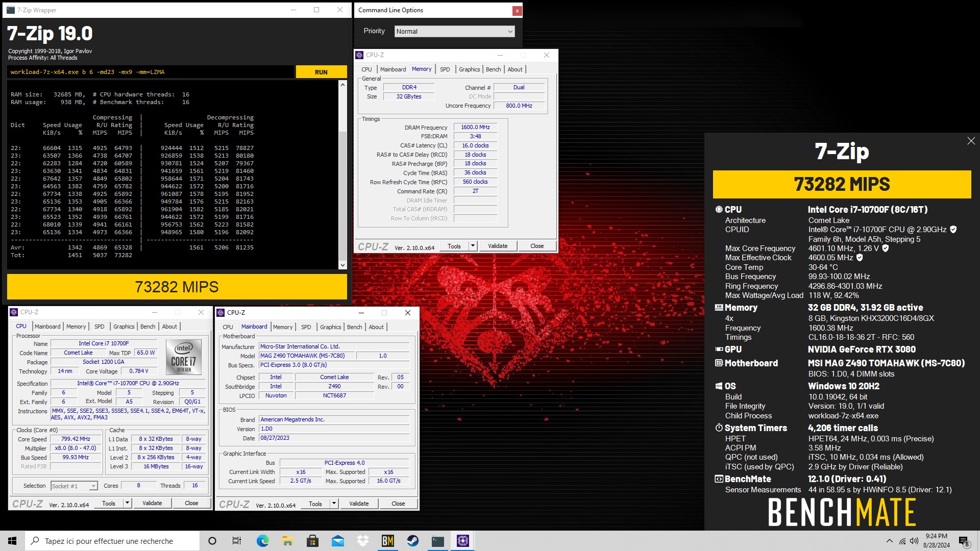This screenshot has width=980, height=551.
Task: Switch to the BenchMate taskbar icon
Action: [387, 541]
